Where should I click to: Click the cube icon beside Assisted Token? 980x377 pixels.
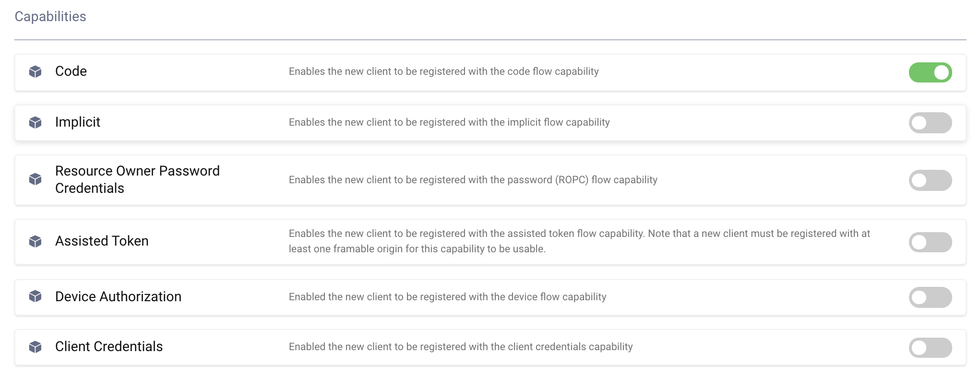coord(35,241)
